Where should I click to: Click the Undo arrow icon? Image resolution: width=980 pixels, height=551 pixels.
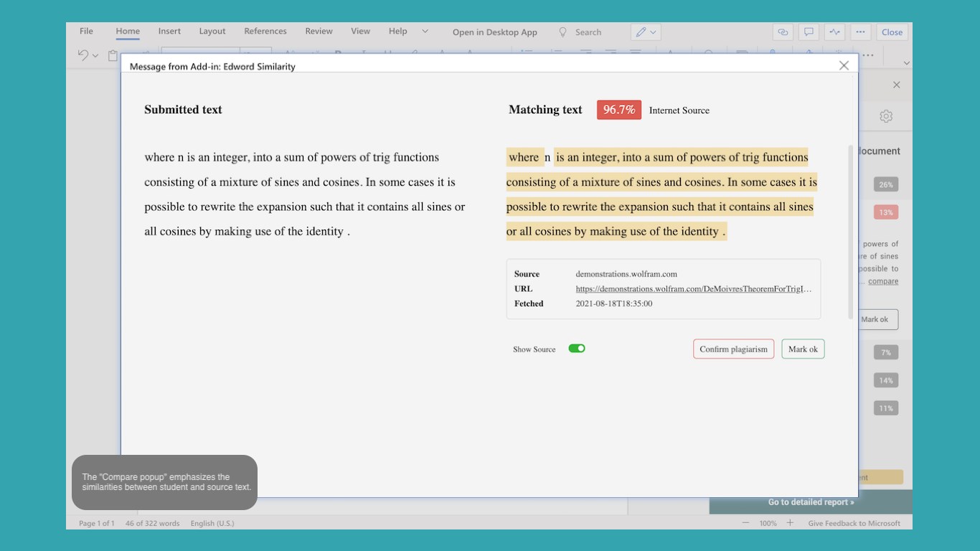tap(83, 55)
